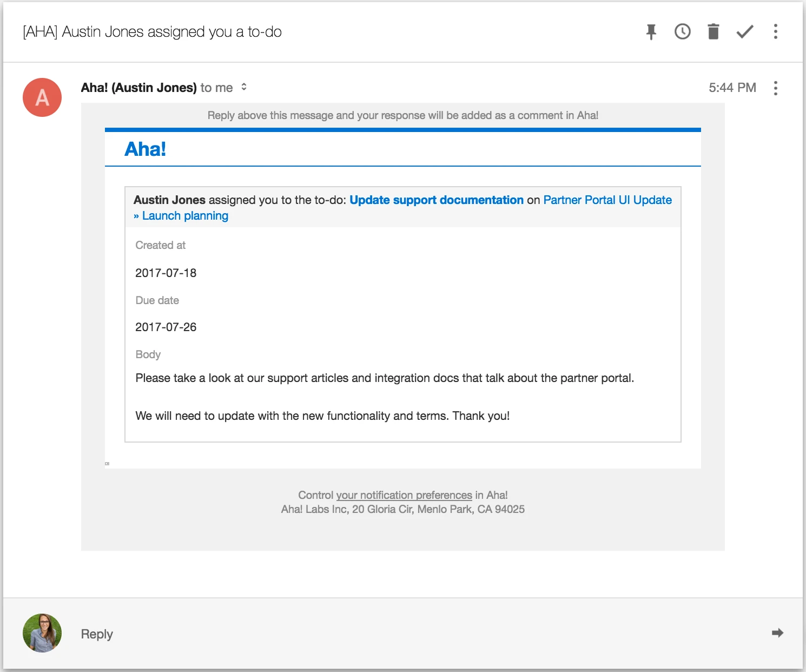Viewport: 806px width, 672px height.
Task: Open the 'Partner Portal UI Update' link
Action: (x=607, y=200)
